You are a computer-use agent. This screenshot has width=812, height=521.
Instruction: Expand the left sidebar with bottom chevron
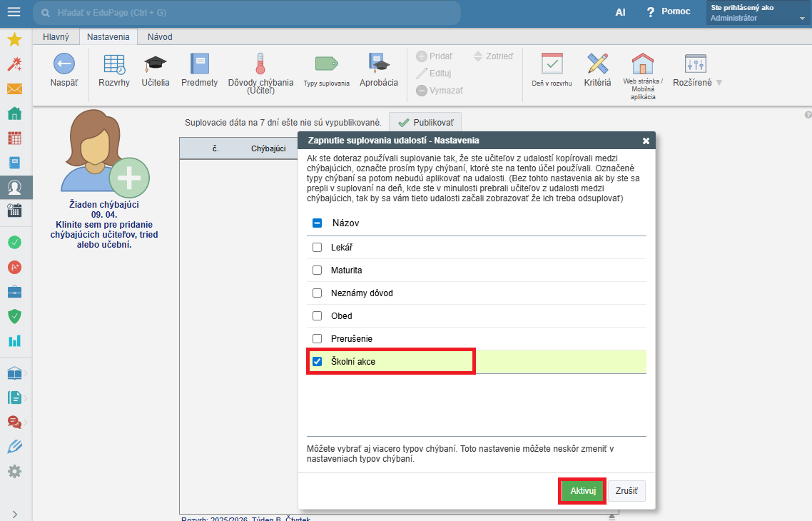(x=15, y=514)
